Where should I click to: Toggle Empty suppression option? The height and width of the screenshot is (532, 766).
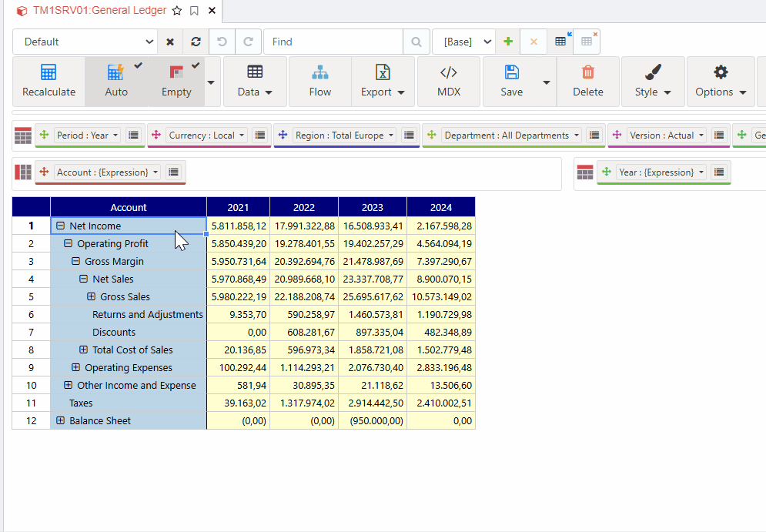[176, 81]
